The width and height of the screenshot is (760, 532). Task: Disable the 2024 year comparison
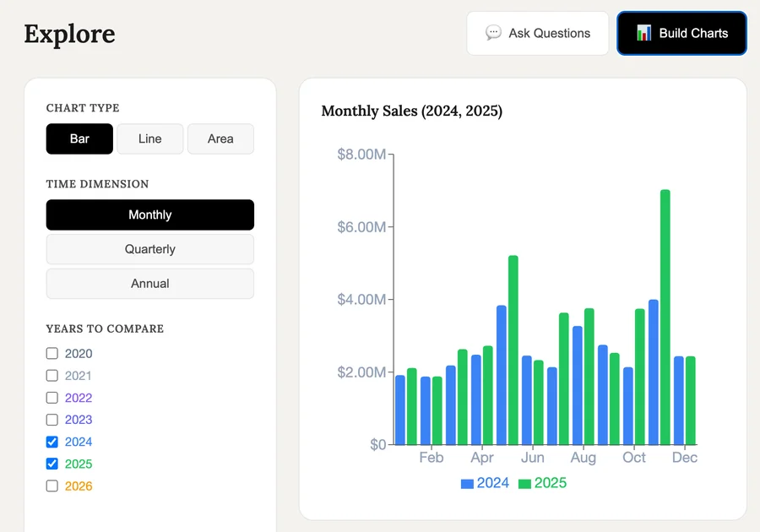[52, 441]
